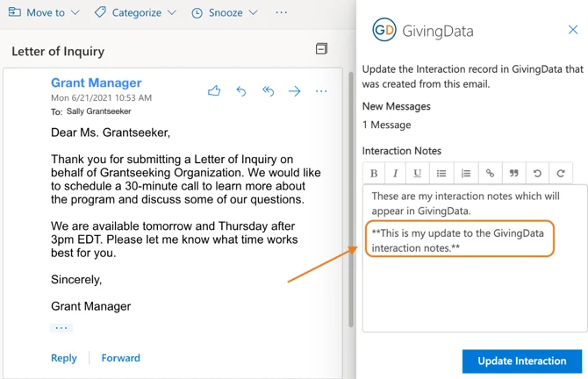
Task: Click the Letter of Inquiry subject heading
Action: pyautogui.click(x=58, y=52)
